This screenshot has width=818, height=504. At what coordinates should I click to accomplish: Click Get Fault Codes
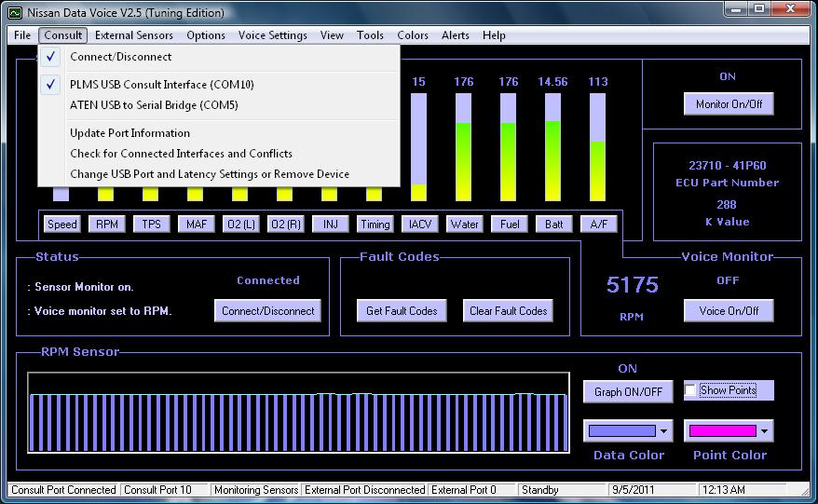tap(402, 311)
